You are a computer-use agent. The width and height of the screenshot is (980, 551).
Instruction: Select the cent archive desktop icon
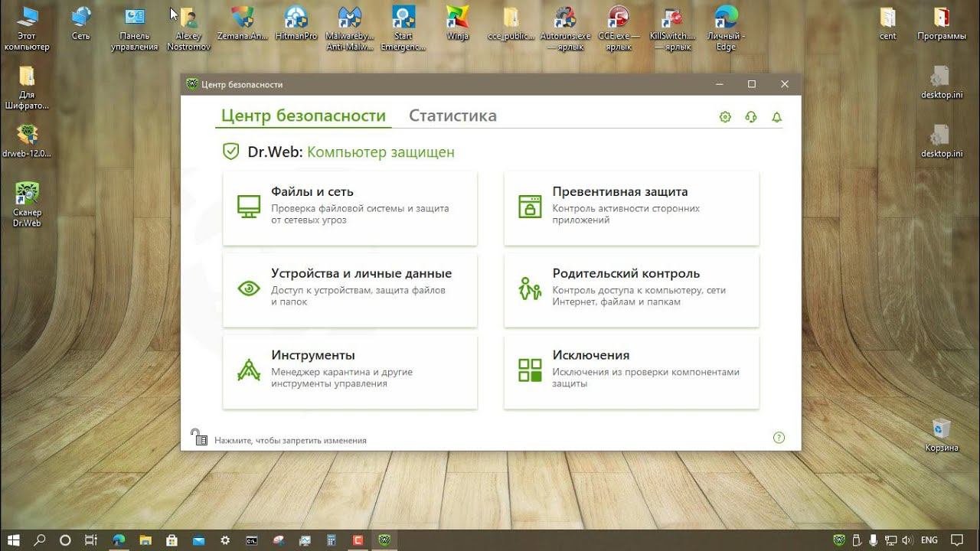[887, 24]
